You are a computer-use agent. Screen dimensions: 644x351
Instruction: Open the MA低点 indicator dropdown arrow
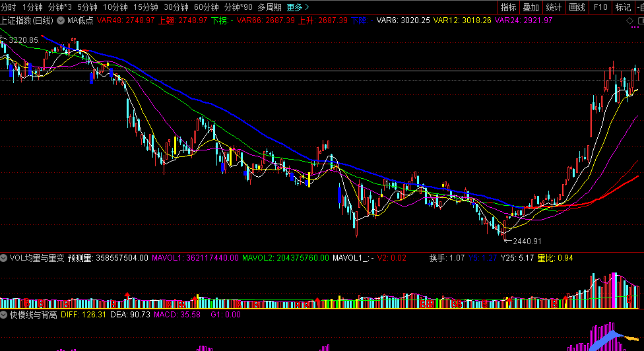click(x=61, y=20)
